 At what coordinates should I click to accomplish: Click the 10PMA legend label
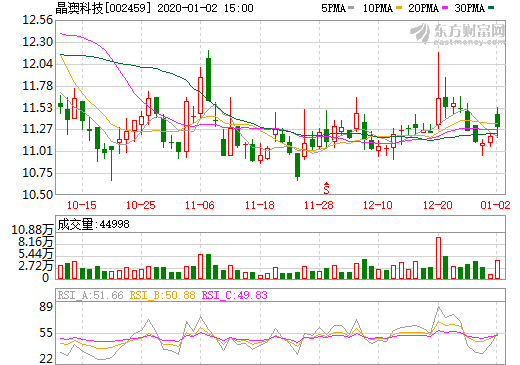pyautogui.click(x=378, y=8)
